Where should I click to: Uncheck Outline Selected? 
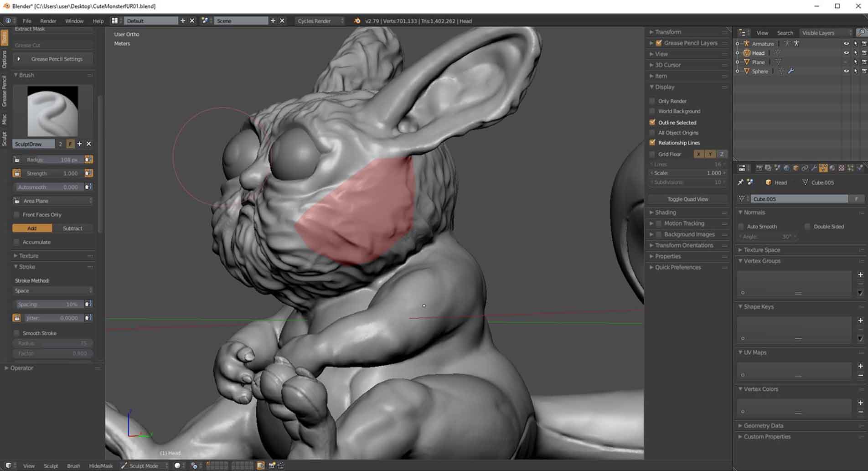tap(652, 122)
